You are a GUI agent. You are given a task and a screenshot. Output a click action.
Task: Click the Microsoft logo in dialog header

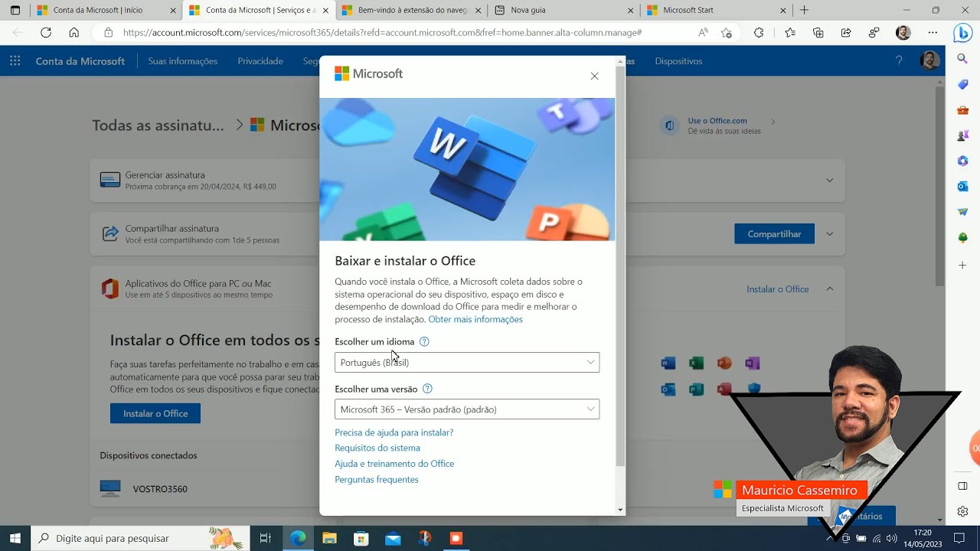pos(368,73)
